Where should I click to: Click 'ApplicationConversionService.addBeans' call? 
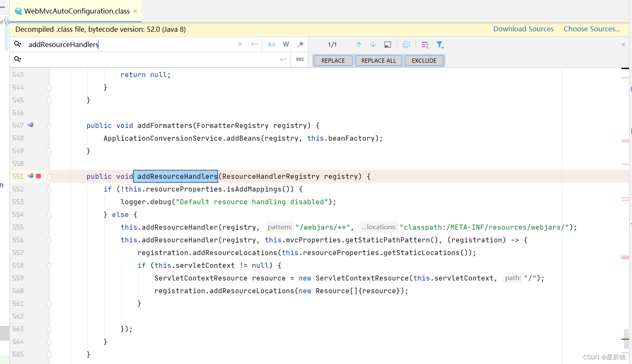[182, 138]
